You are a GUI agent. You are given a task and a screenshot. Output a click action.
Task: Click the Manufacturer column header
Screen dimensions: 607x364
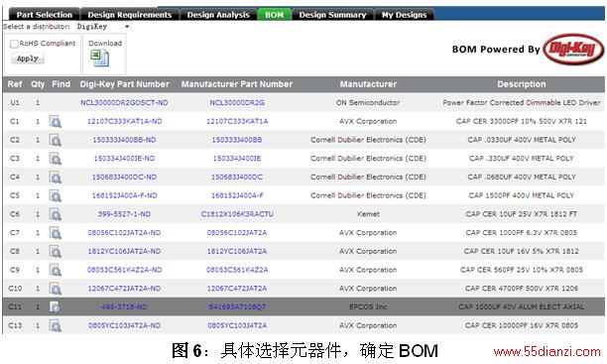tap(368, 84)
